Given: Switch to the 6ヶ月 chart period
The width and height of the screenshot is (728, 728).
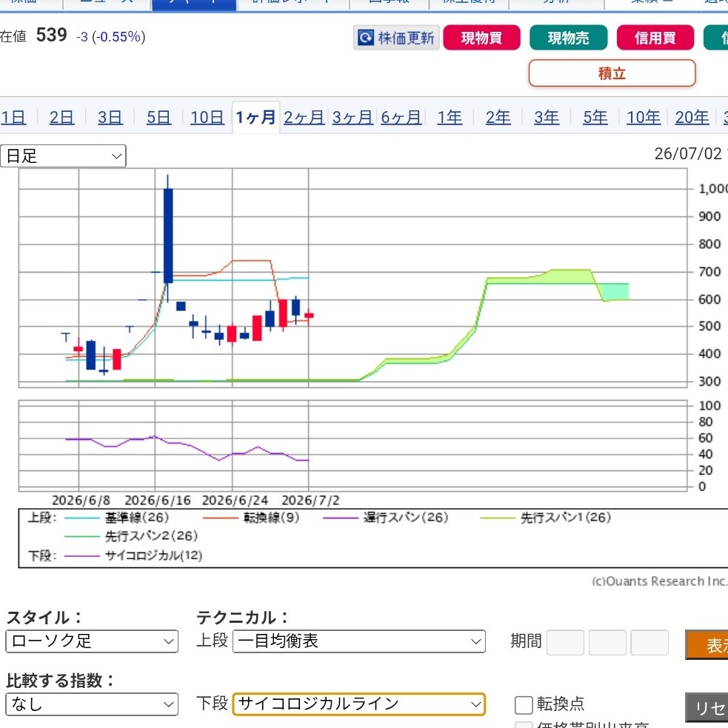Looking at the screenshot, I should click(x=401, y=118).
